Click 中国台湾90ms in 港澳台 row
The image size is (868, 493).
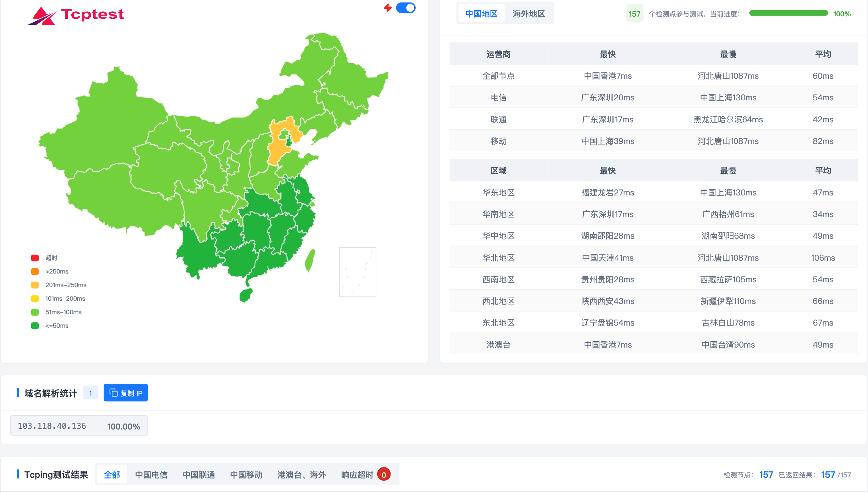728,345
